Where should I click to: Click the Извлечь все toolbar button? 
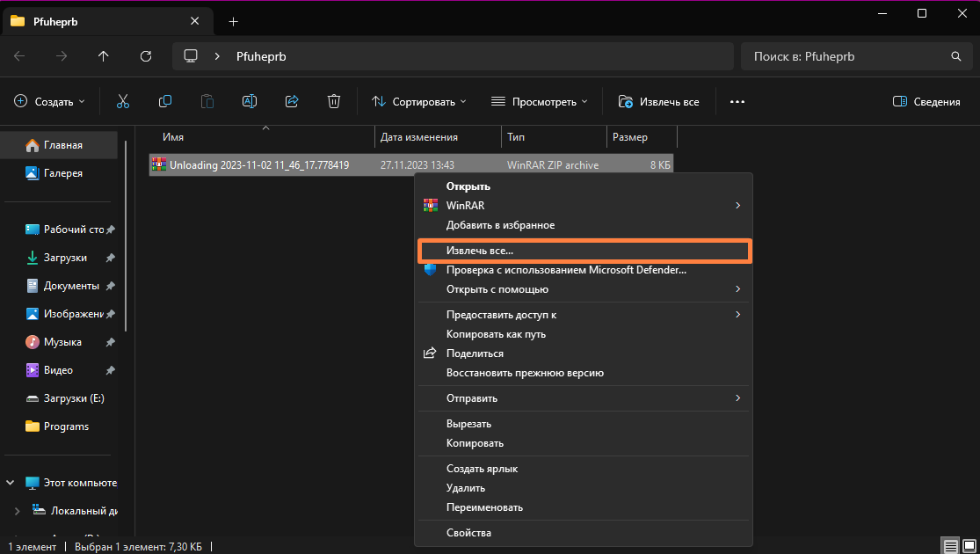click(659, 101)
